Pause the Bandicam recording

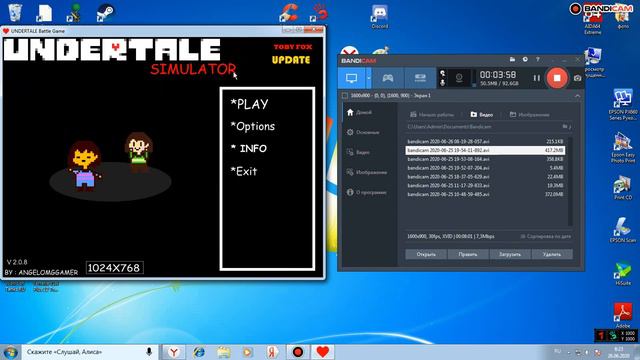[x=536, y=78]
